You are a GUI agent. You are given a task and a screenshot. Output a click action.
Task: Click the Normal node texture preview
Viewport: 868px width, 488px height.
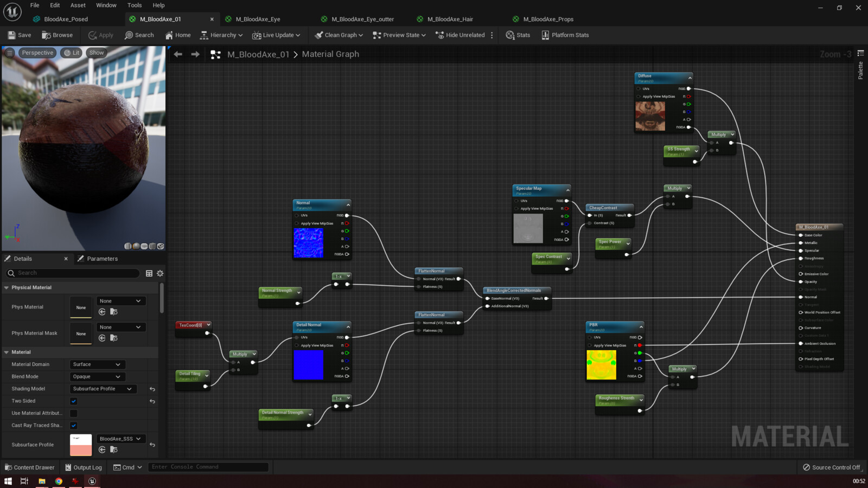[308, 243]
